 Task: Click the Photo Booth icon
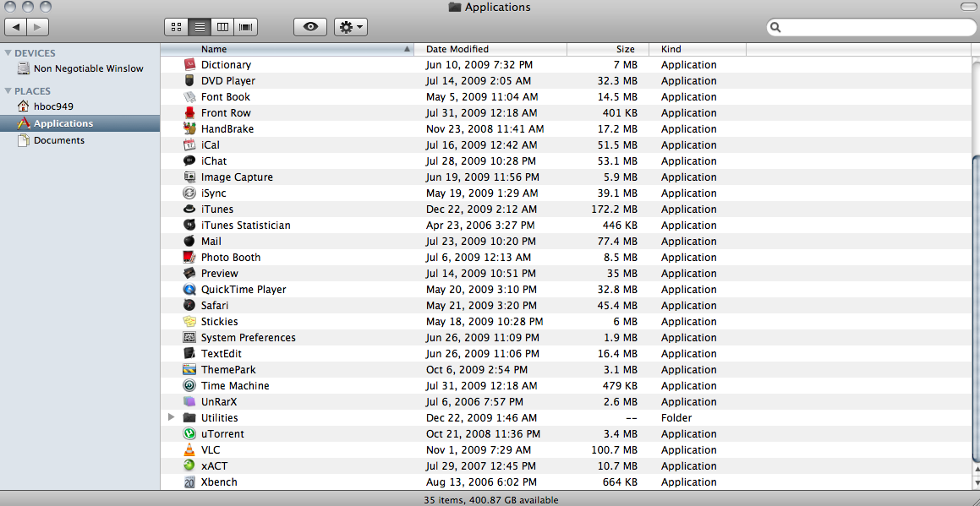click(x=190, y=258)
